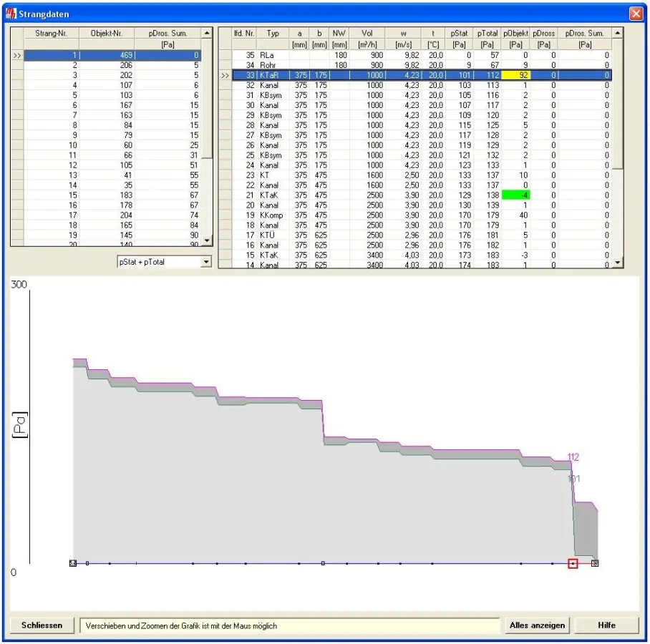650x644 pixels.
Task: Click the start node marker on graph axis
Action: (72, 563)
